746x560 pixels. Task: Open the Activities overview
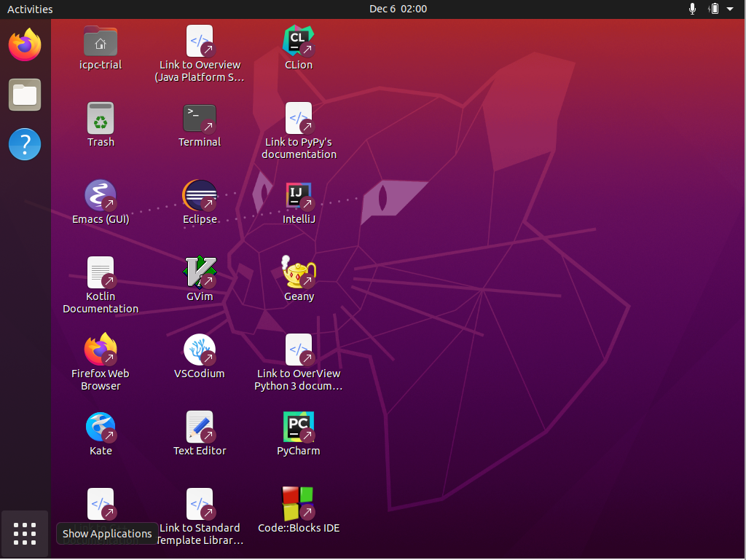[x=30, y=9]
